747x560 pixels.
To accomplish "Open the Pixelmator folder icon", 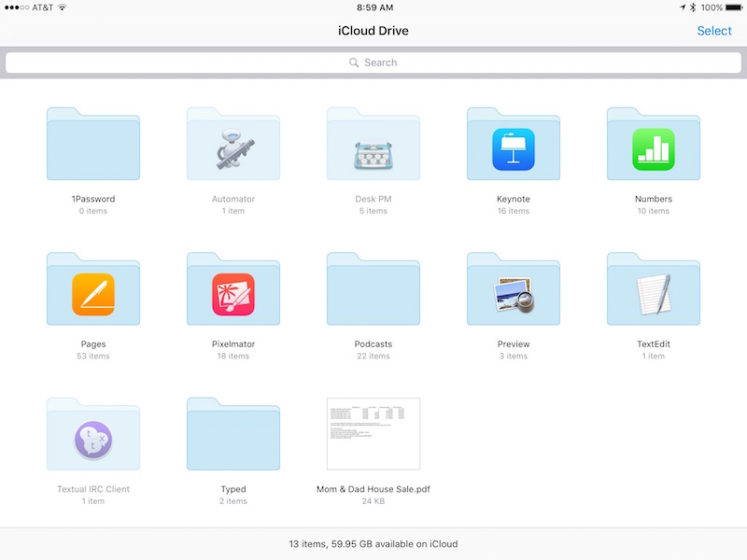I will pyautogui.click(x=233, y=289).
